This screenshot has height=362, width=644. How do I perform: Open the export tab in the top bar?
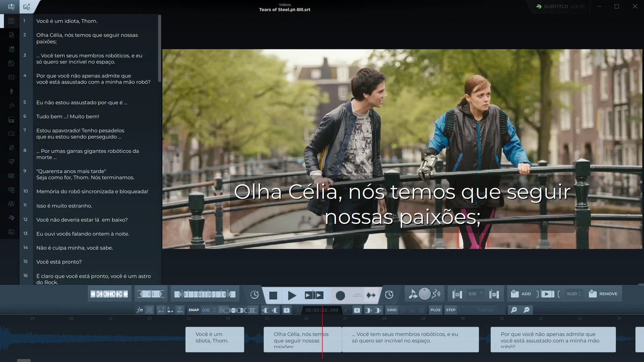(27, 6)
